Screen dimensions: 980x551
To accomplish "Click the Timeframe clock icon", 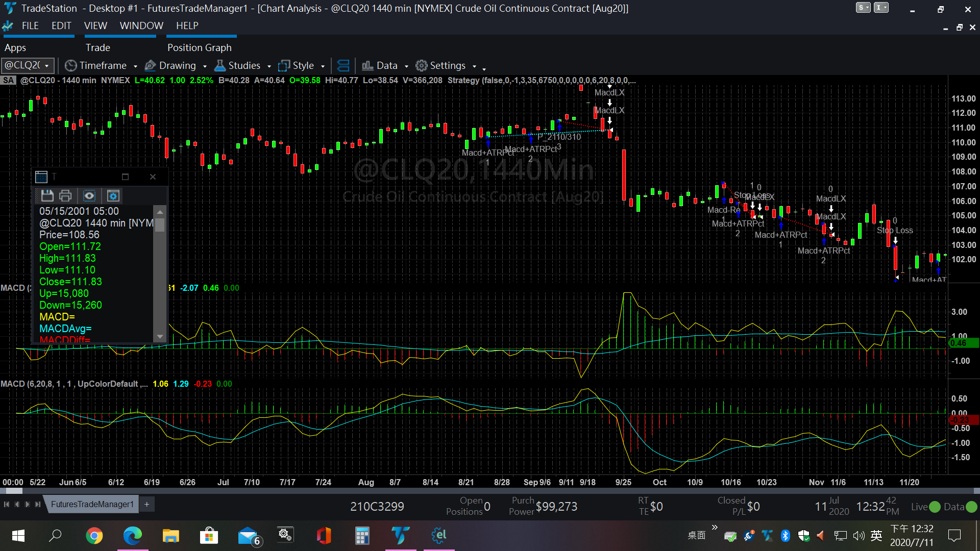I will coord(71,65).
